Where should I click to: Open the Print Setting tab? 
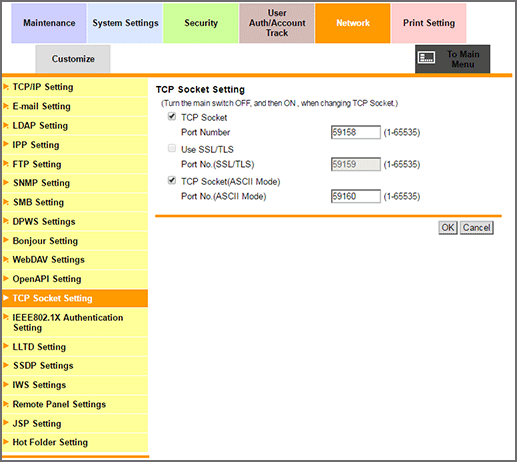pyautogui.click(x=429, y=23)
